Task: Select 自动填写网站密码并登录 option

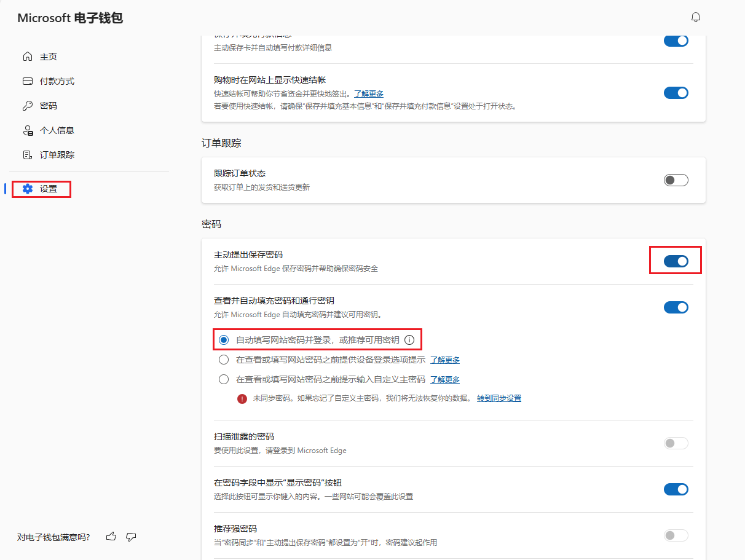Action: tap(224, 339)
